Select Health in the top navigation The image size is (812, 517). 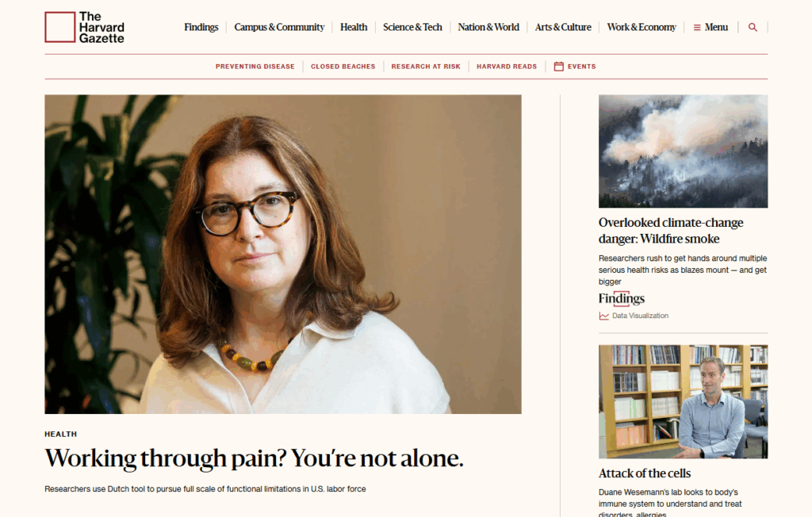354,27
